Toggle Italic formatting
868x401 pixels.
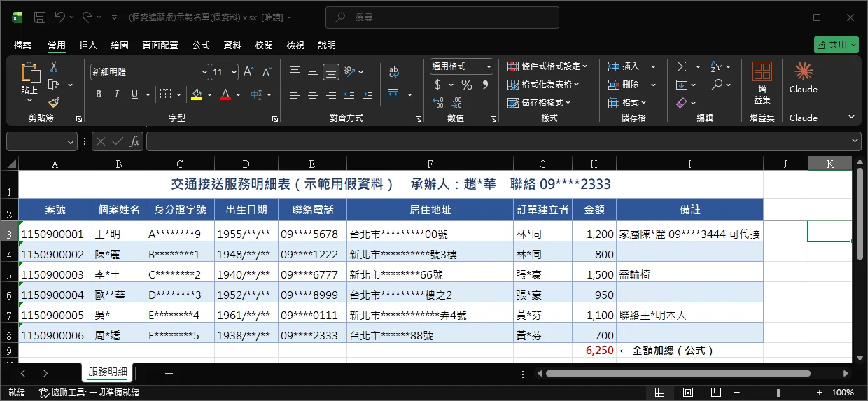click(x=117, y=94)
